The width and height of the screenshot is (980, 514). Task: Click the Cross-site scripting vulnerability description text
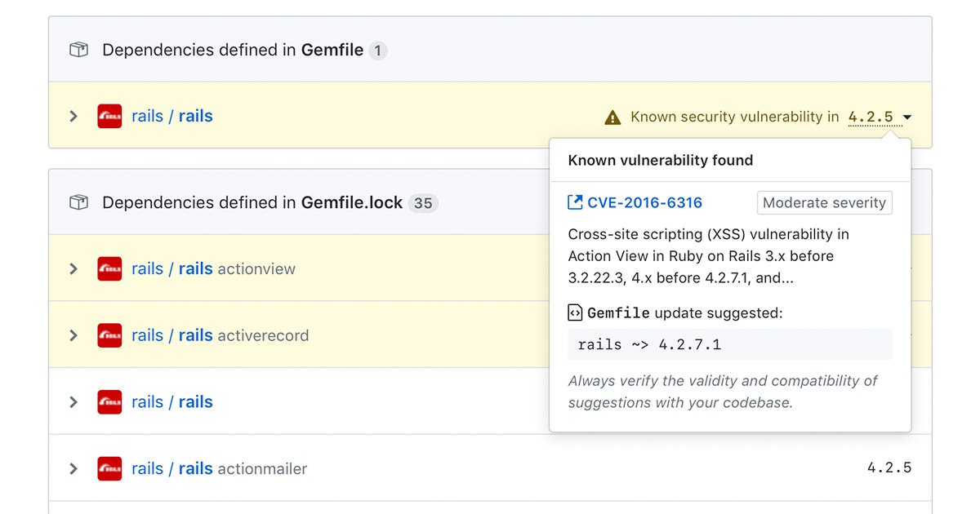point(709,256)
